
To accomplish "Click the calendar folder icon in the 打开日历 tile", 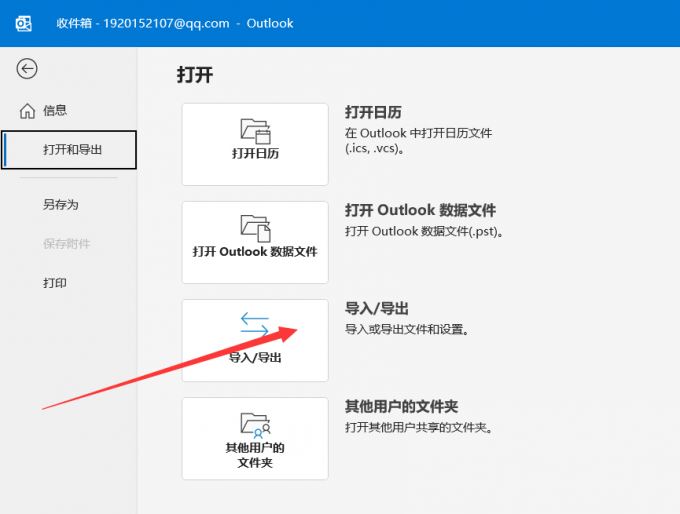I will (255, 130).
